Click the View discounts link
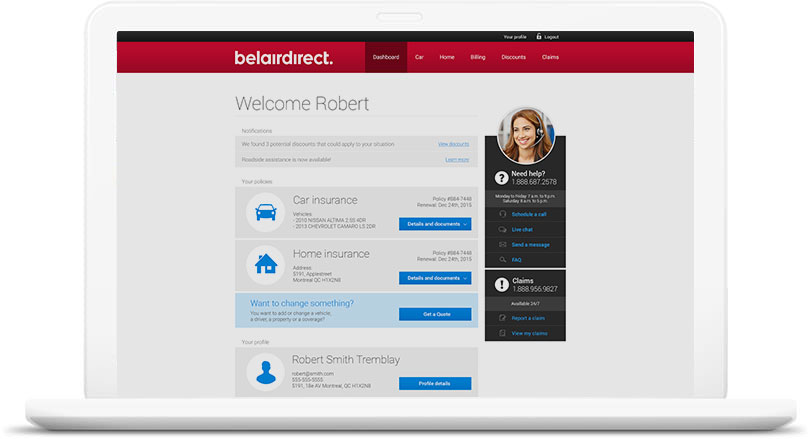The image size is (810, 439). coord(454,144)
